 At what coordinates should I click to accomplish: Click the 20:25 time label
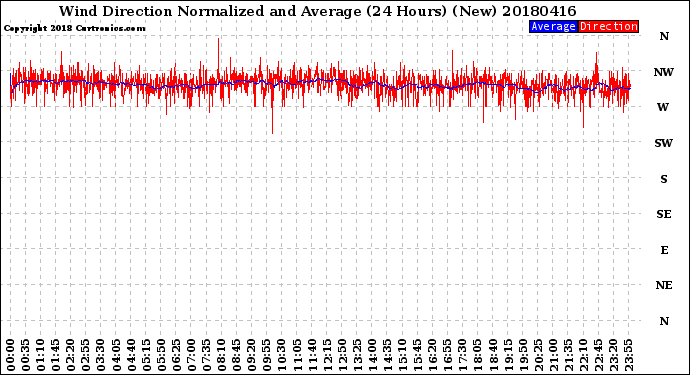pyautogui.click(x=538, y=355)
